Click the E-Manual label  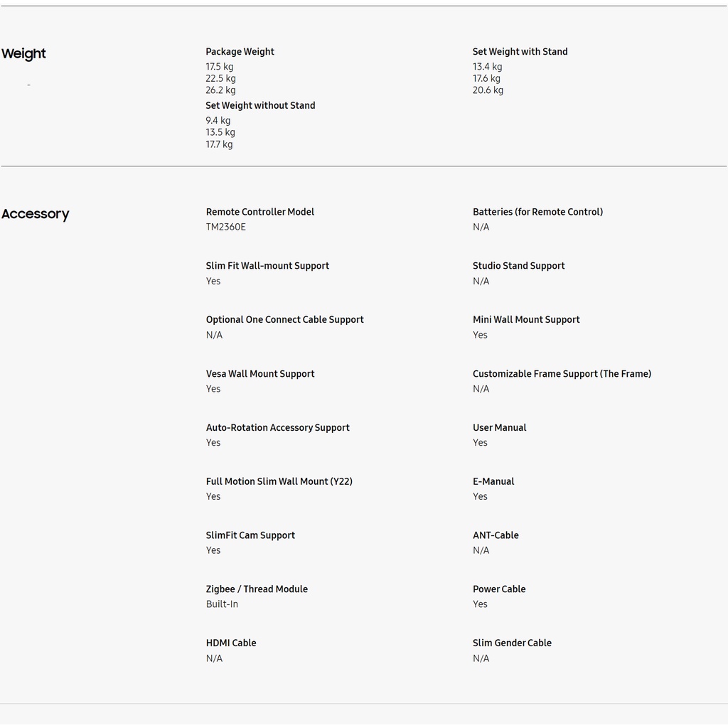pyautogui.click(x=493, y=481)
